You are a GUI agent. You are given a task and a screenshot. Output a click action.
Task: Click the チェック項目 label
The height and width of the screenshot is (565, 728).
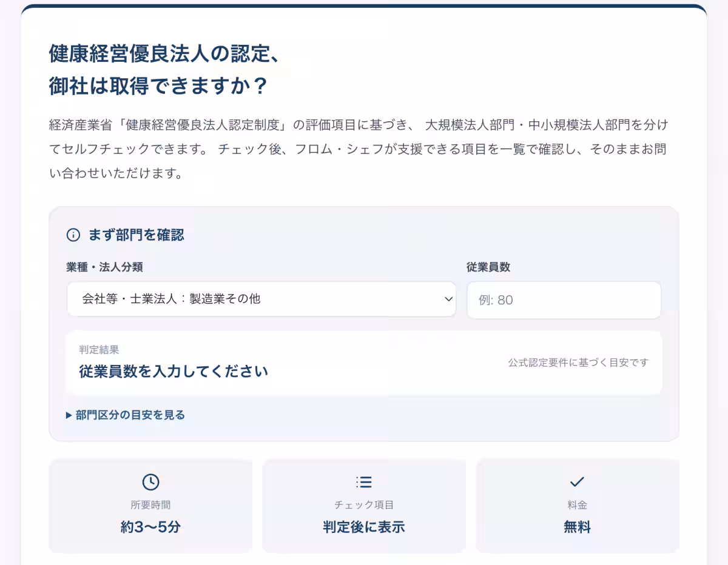tap(364, 505)
